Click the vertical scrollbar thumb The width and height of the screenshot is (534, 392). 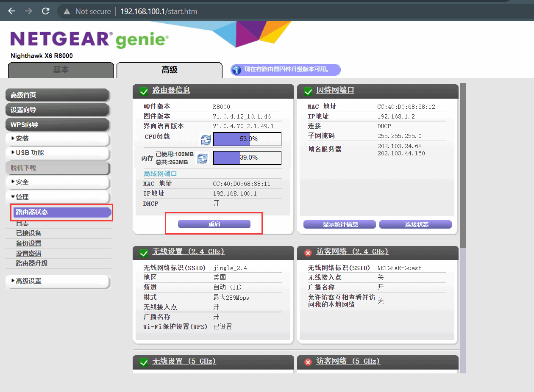(463, 165)
